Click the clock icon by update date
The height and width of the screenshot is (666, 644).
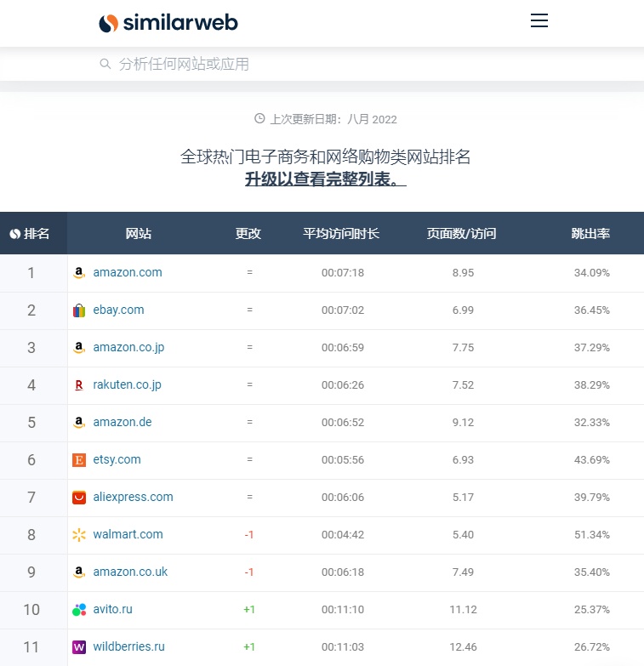tap(259, 118)
